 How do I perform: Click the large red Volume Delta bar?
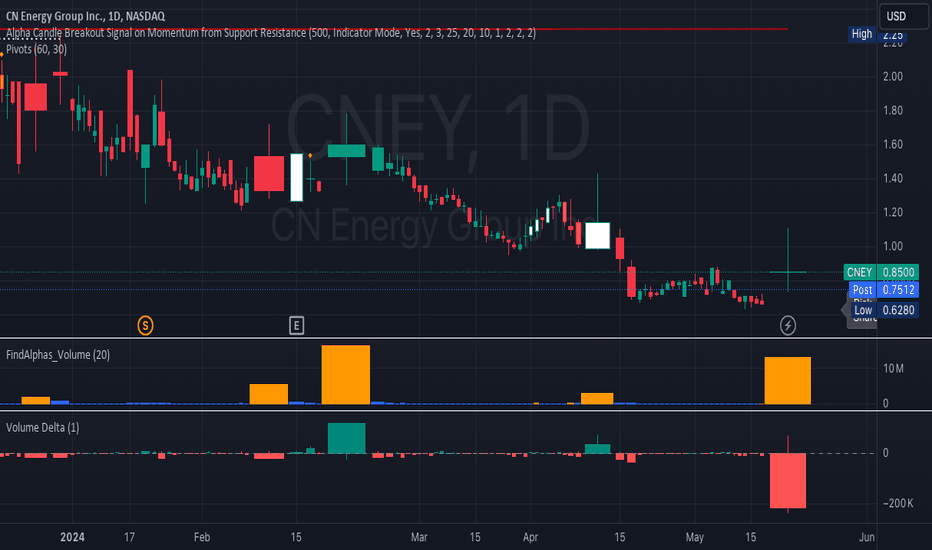(788, 480)
